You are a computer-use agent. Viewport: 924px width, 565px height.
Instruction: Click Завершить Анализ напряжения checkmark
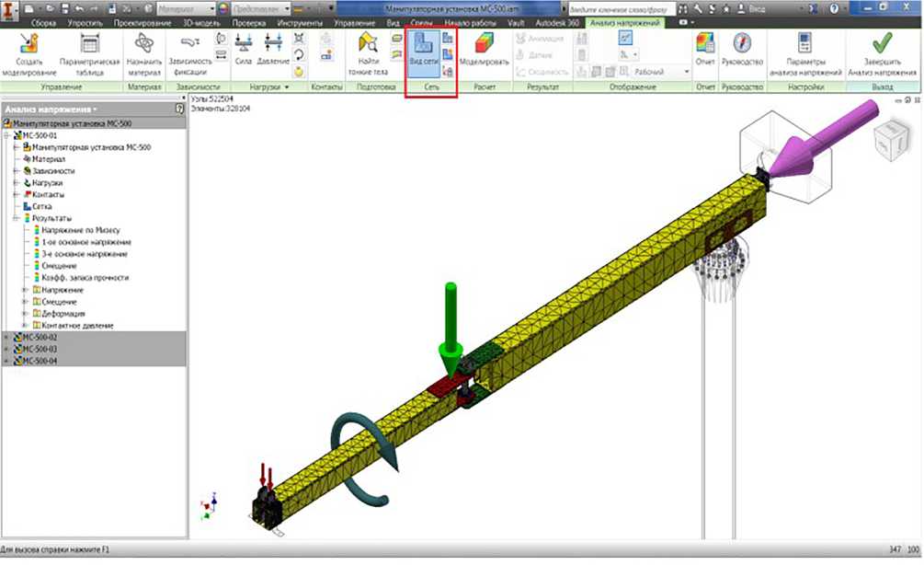pyautogui.click(x=883, y=44)
